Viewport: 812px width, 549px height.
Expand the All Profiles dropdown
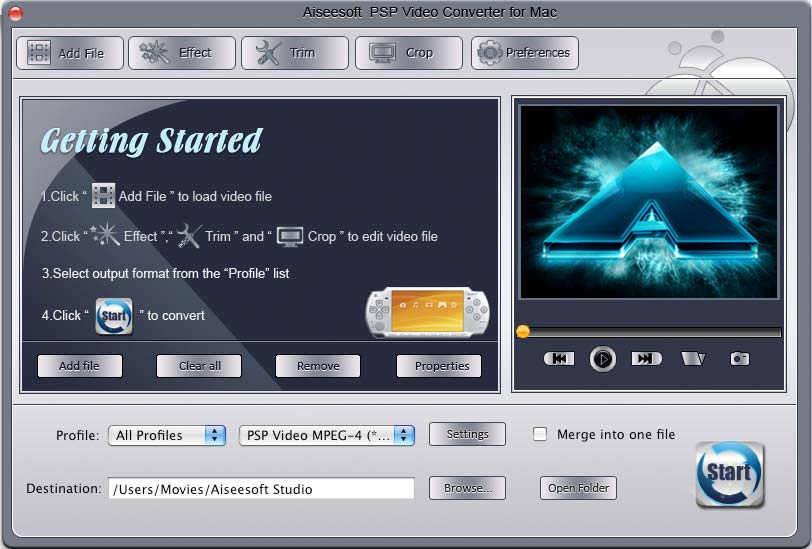167,435
